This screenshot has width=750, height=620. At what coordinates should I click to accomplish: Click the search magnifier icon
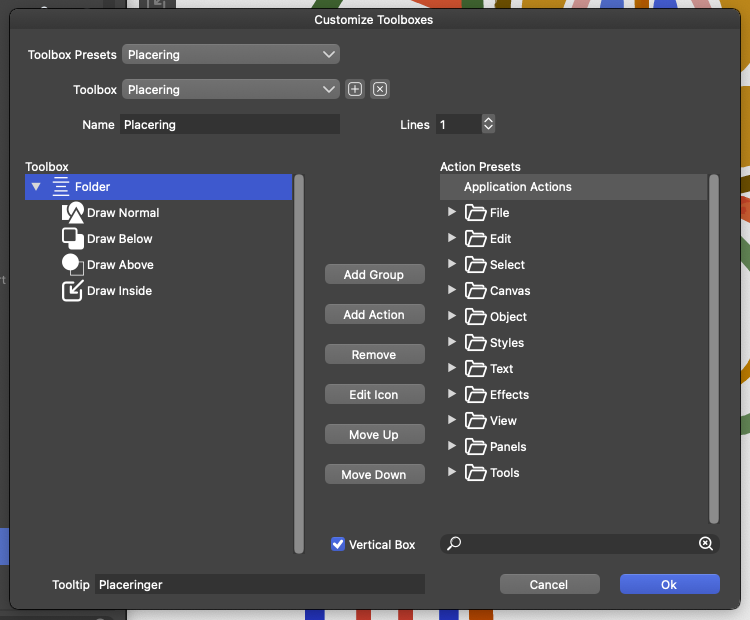tap(454, 544)
